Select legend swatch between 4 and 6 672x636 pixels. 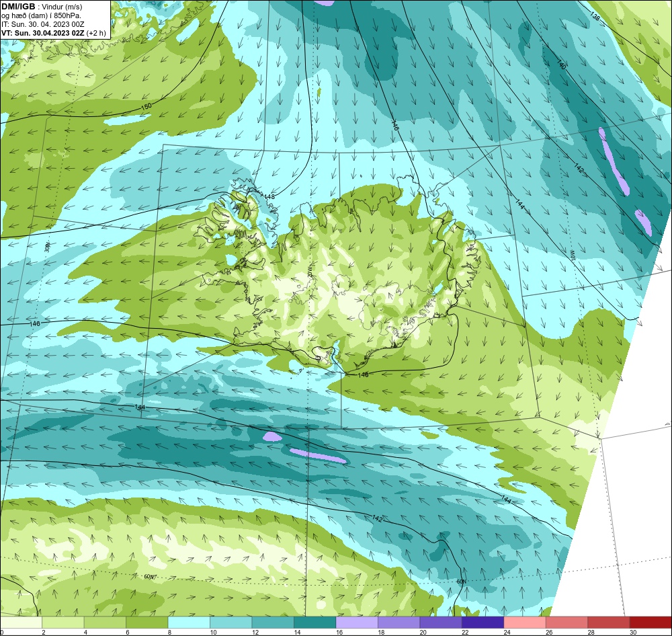(x=105, y=623)
